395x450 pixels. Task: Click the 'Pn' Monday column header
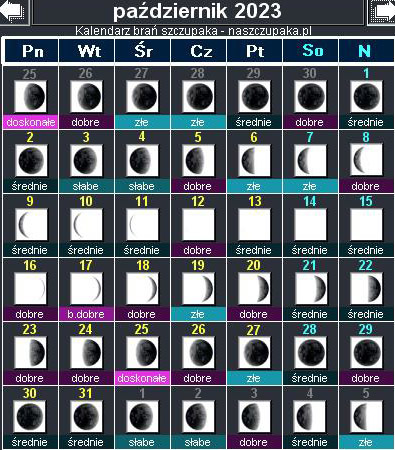tap(32, 51)
